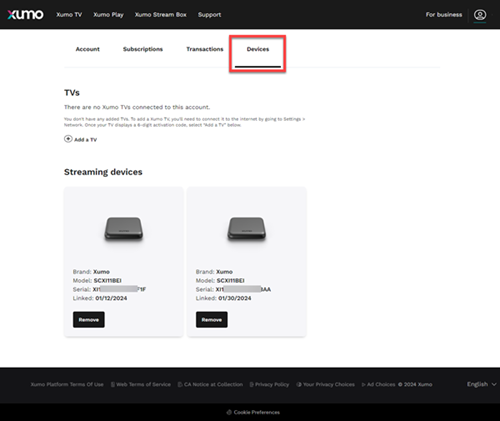Click the Xumo logo
This screenshot has height=421, width=500.
[25, 14]
